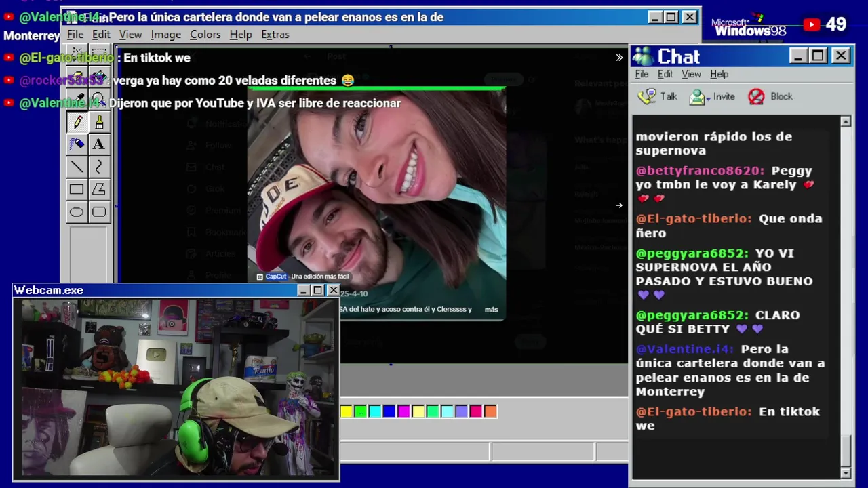Screen dimensions: 868x488
Task: Open the Paint View menu
Action: pos(130,34)
